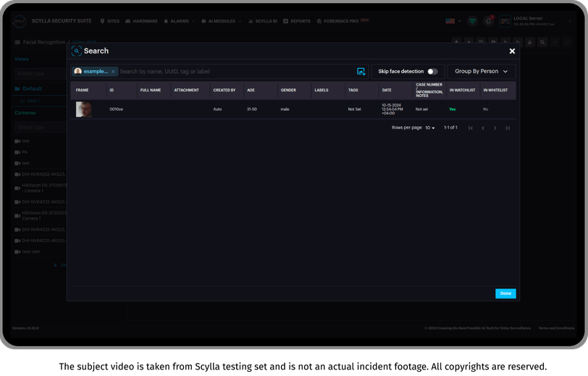The height and width of the screenshot is (376, 588).
Task: Click the checkmark icon in toolbar
Action: [x=567, y=43]
